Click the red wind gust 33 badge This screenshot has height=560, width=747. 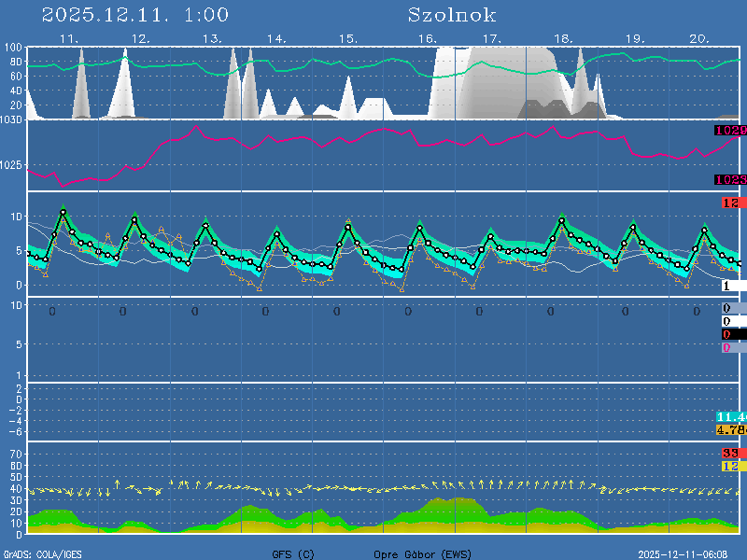point(730,454)
